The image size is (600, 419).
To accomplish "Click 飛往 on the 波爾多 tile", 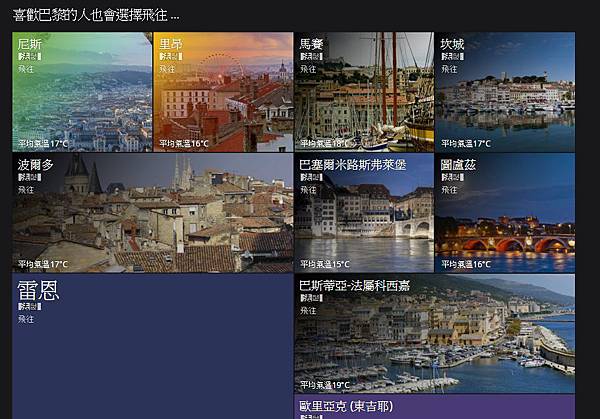I will [x=26, y=190].
